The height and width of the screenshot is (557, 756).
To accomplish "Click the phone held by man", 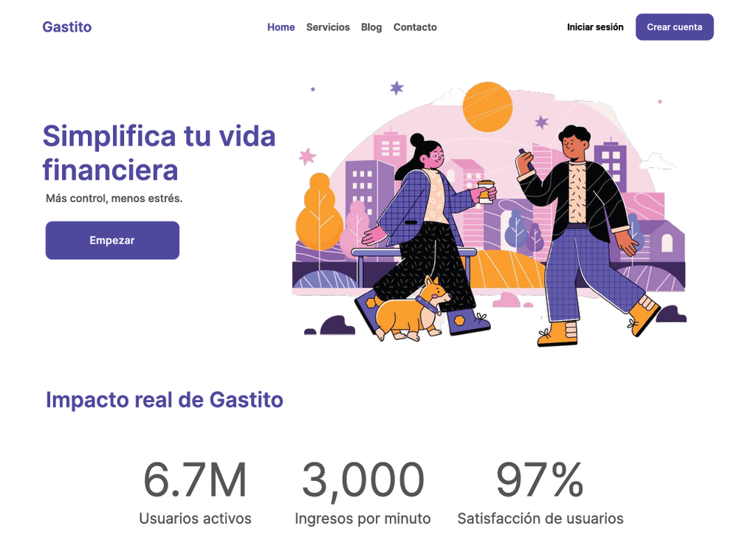I will pos(525,158).
